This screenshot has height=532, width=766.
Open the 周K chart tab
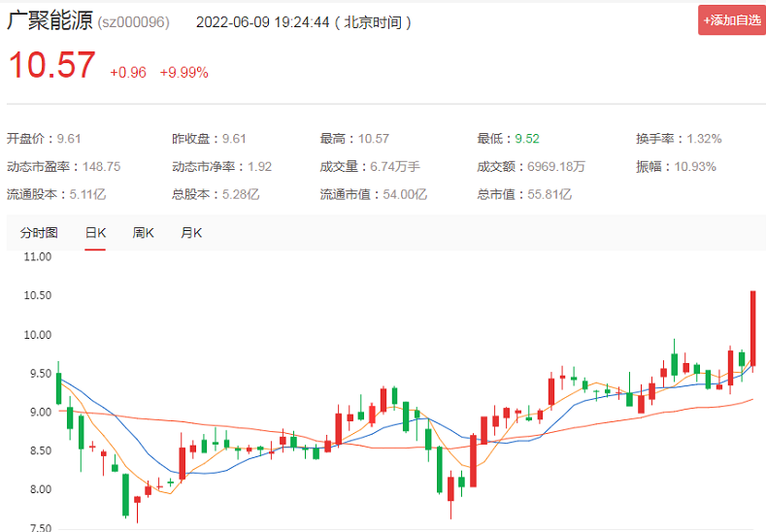(143, 233)
